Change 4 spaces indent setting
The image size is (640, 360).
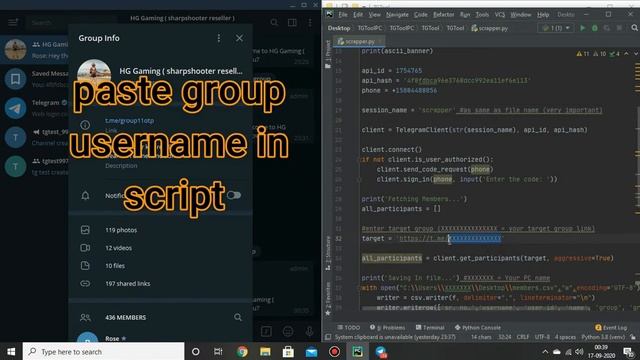[566, 337]
